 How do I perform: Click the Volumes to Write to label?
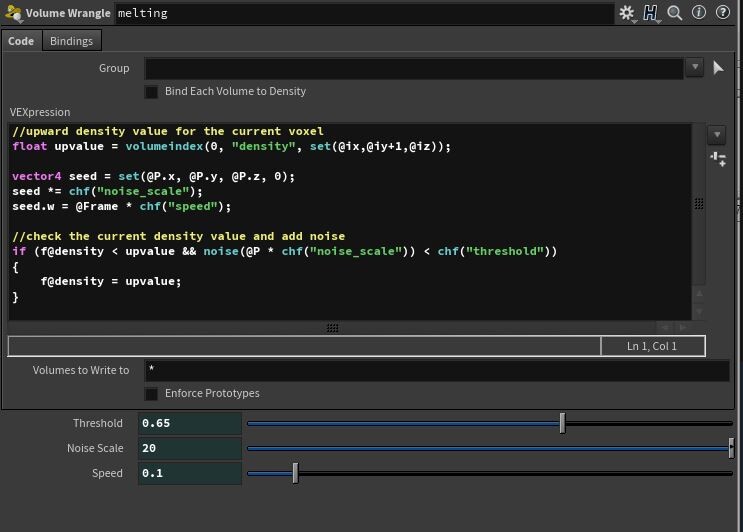(x=81, y=370)
